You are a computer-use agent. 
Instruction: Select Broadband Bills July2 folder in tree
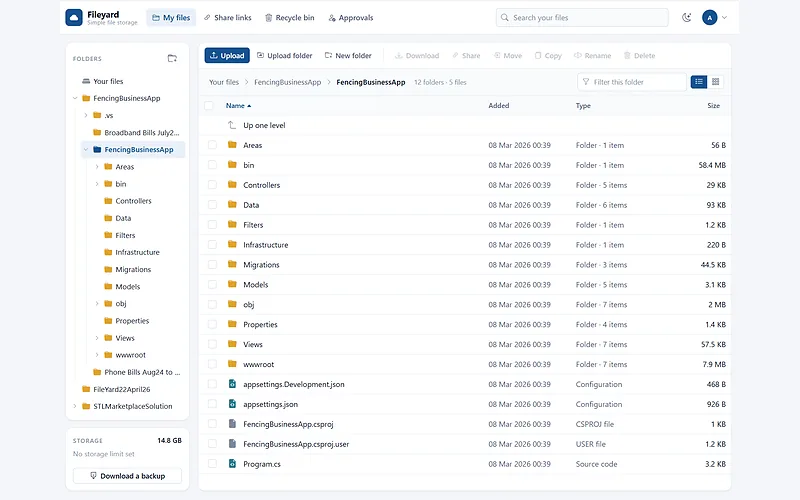click(136, 133)
